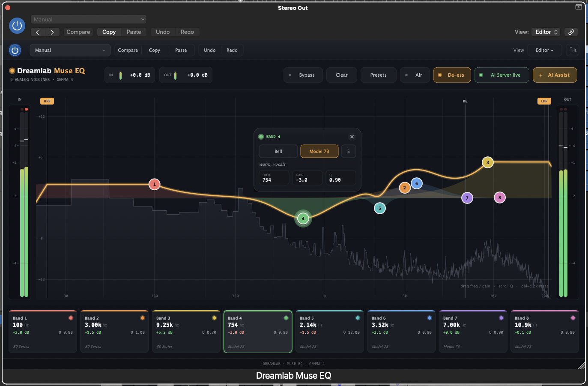588x386 pixels.
Task: Click the LPF filter marker
Action: pos(544,101)
